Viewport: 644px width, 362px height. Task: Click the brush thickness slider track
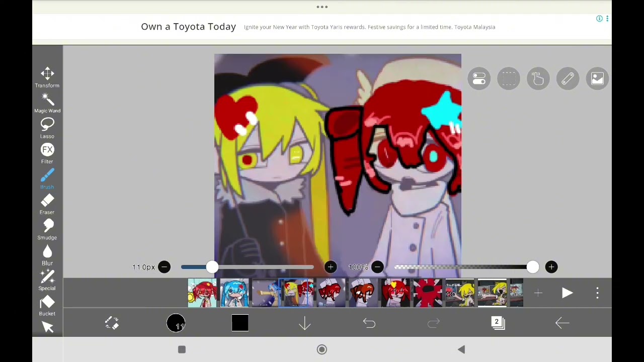point(248,267)
